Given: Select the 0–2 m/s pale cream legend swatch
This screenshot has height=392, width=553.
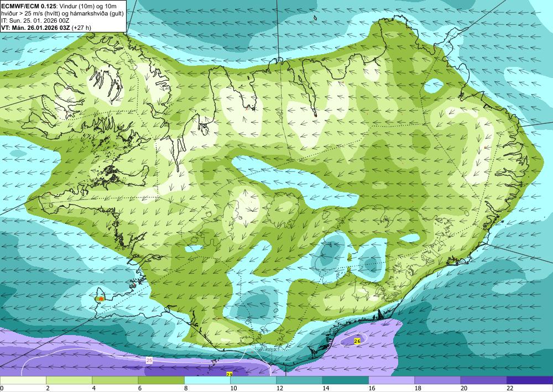Looking at the screenshot, I should pyautogui.click(x=23, y=380).
